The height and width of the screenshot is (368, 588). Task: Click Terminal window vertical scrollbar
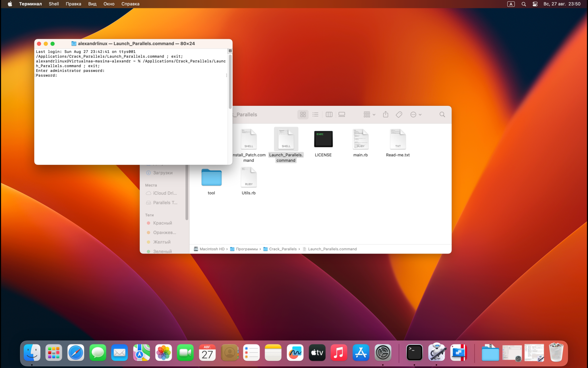pos(230,82)
